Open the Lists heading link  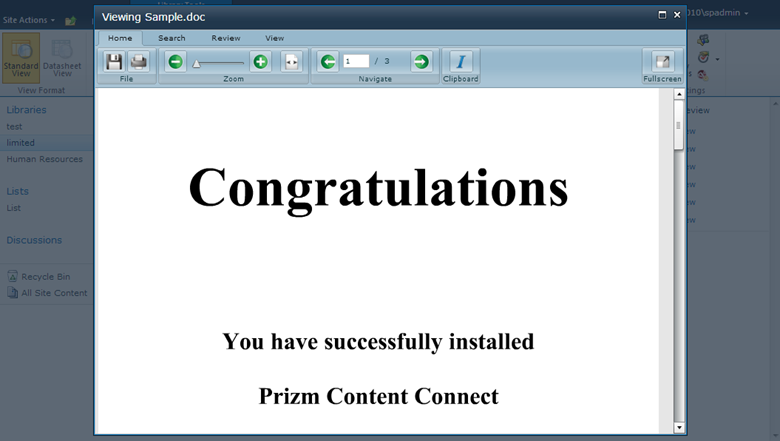[17, 191]
